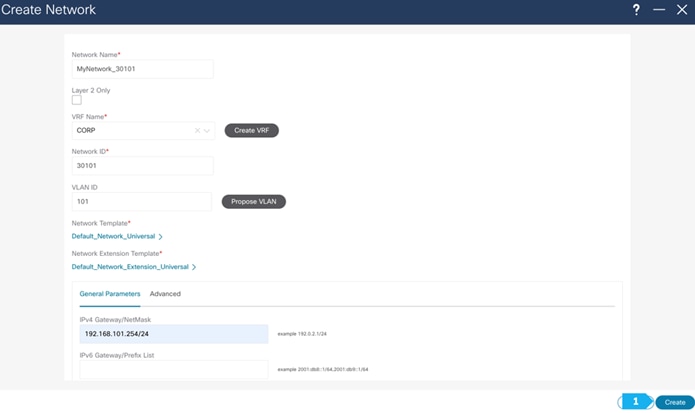Focus the VLAN ID field
Image resolution: width=695 pixels, height=413 pixels.
click(x=141, y=201)
